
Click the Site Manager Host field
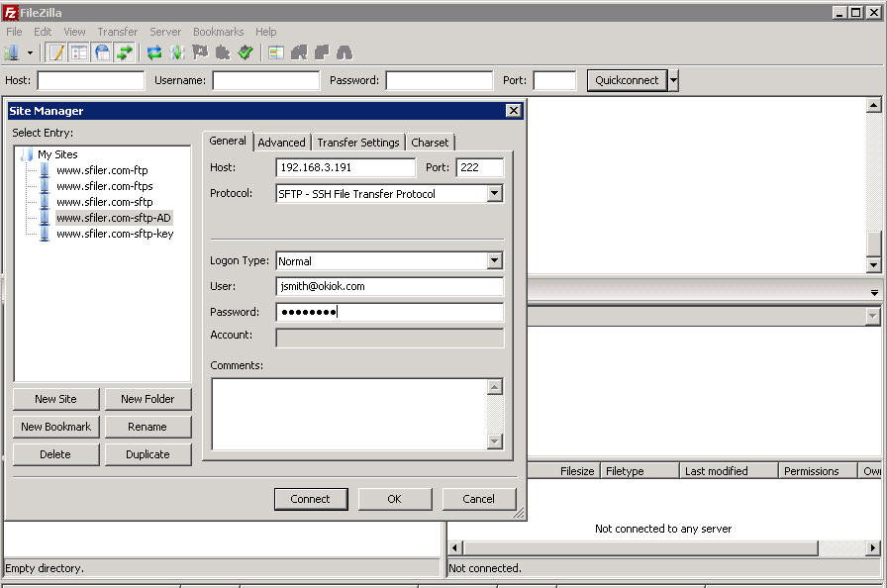(x=346, y=167)
